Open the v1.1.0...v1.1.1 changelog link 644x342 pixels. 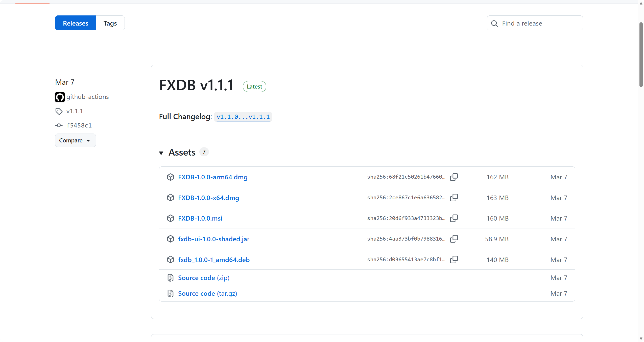(x=243, y=117)
